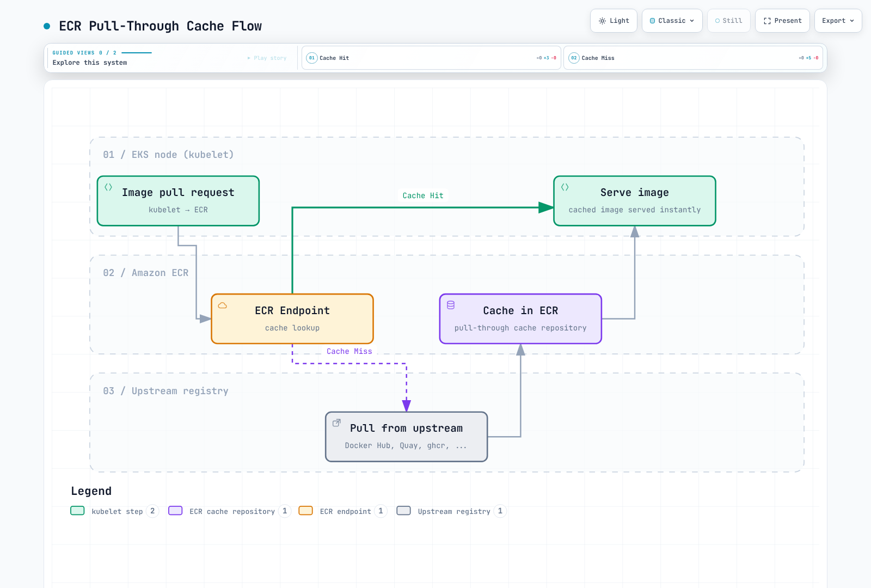Image resolution: width=871 pixels, height=588 pixels.
Task: Click external link icon on Pull from upstream
Action: pyautogui.click(x=336, y=422)
